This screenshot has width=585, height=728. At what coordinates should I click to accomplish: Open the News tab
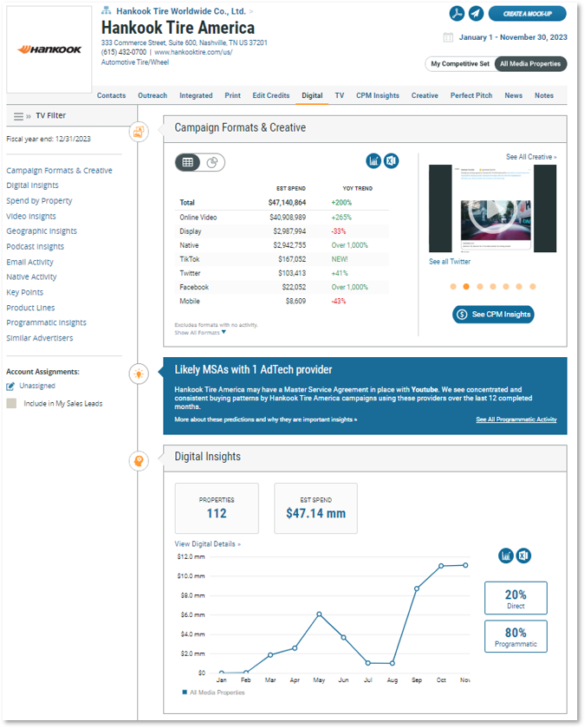click(513, 95)
